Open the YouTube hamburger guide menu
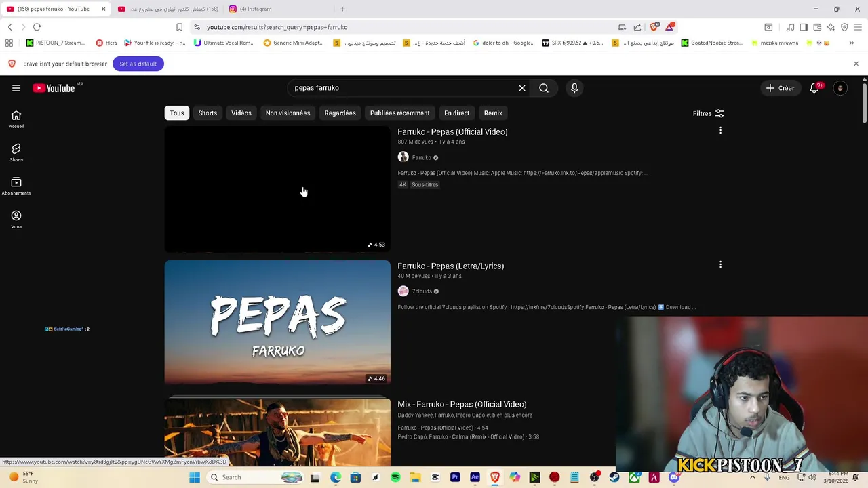Screen dimensions: 868x488 [16, 88]
